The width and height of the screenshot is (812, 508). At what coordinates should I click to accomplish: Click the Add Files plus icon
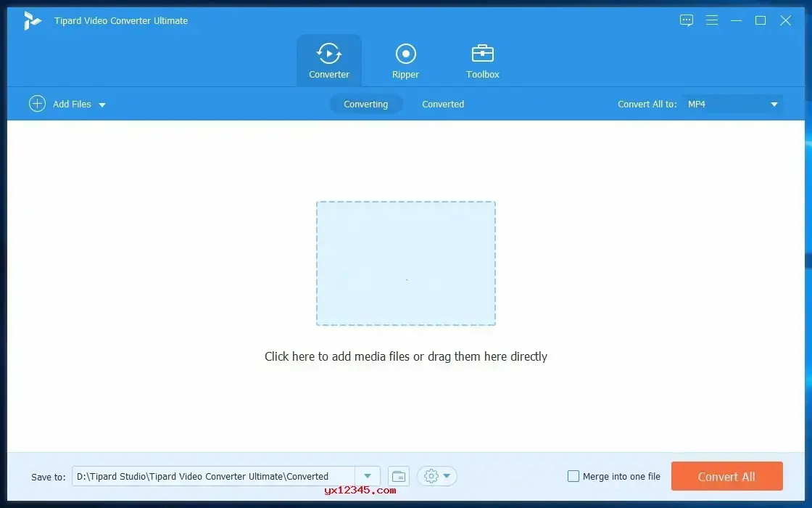(x=37, y=104)
